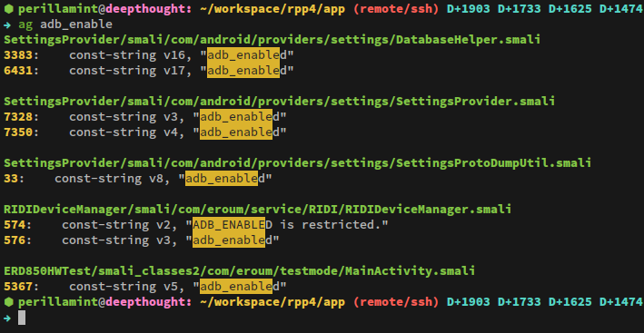Screen dimensions: 644x333
Task: Click line number 7350
Action: [18, 132]
